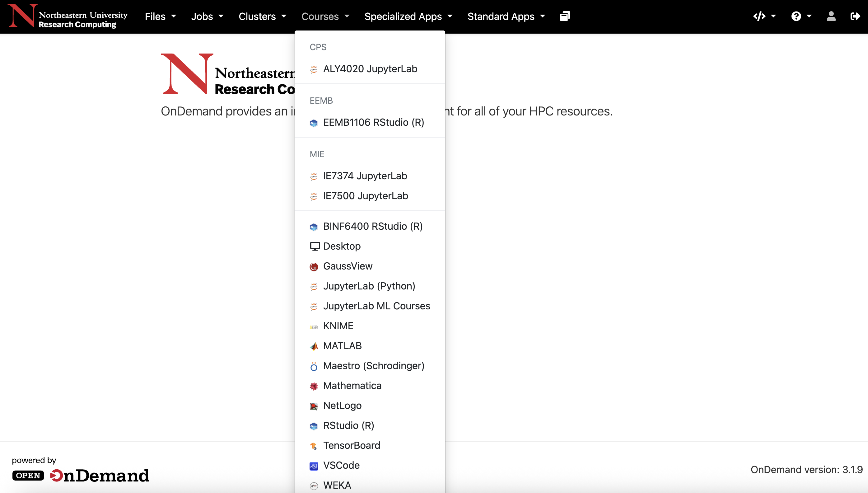Open My Interactive Sessions icon in navbar
868x493 pixels.
[565, 16]
